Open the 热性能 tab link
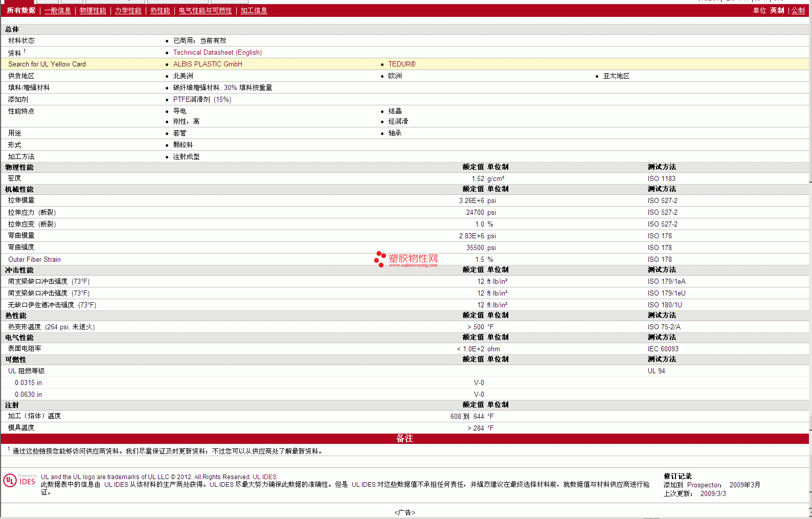Viewport: 812px width, 519px height. [160, 10]
